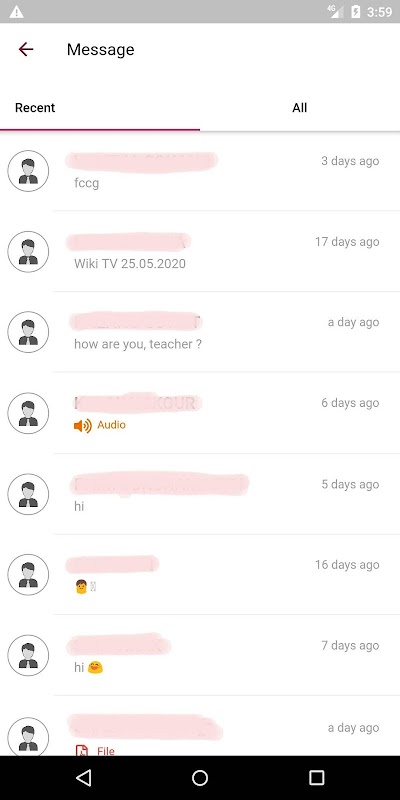Tap the avatar beside 'how are you, teacher ?'
The width and height of the screenshot is (400, 800).
[x=28, y=332]
